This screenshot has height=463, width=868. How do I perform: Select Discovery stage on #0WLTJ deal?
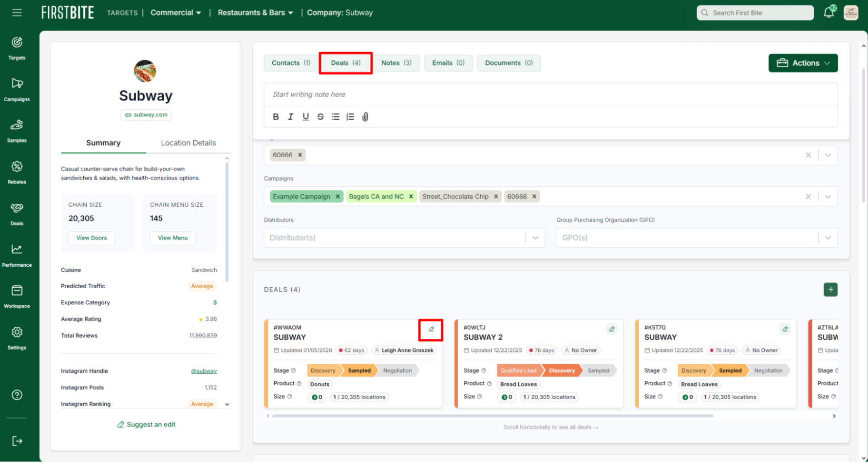(562, 371)
